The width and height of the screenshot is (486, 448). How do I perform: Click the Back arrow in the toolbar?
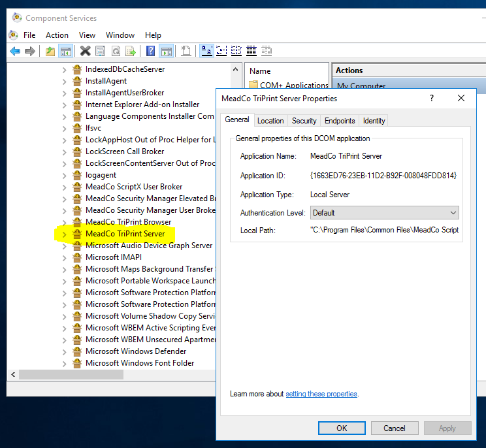[15, 51]
